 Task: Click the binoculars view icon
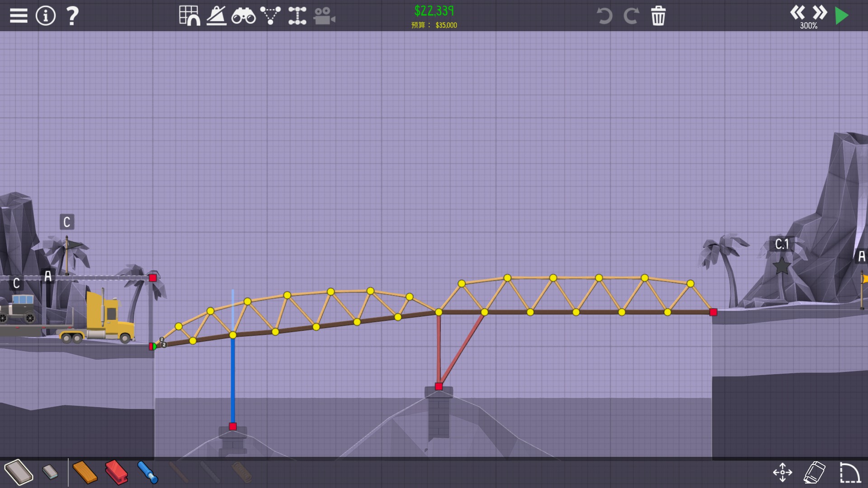pos(243,16)
